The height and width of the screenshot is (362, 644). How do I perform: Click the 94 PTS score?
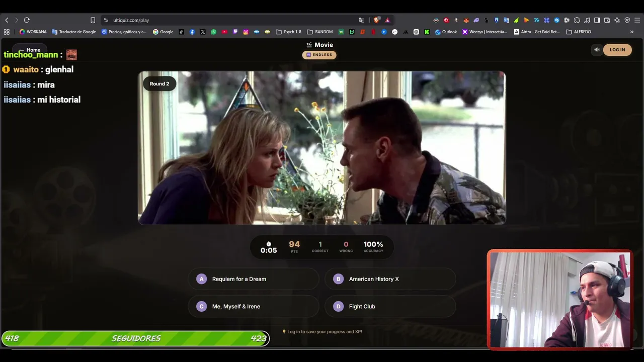[294, 246]
